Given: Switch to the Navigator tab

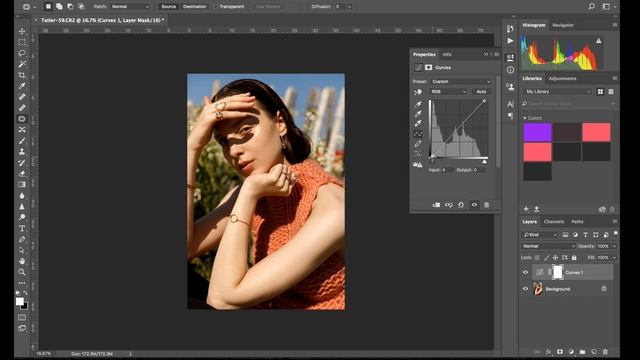Looking at the screenshot, I should [563, 25].
